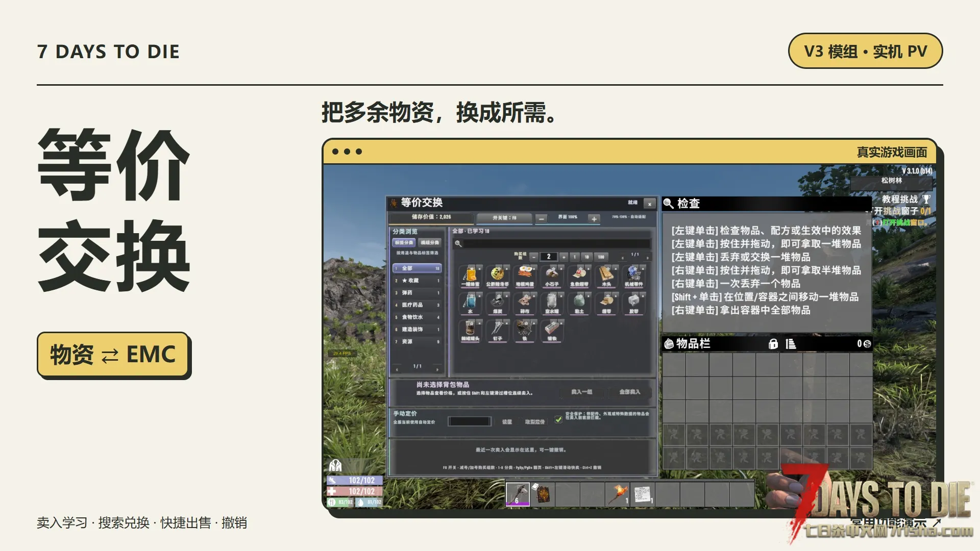
Task: Click the inventory lock icon in 物品栏
Action: click(x=773, y=344)
